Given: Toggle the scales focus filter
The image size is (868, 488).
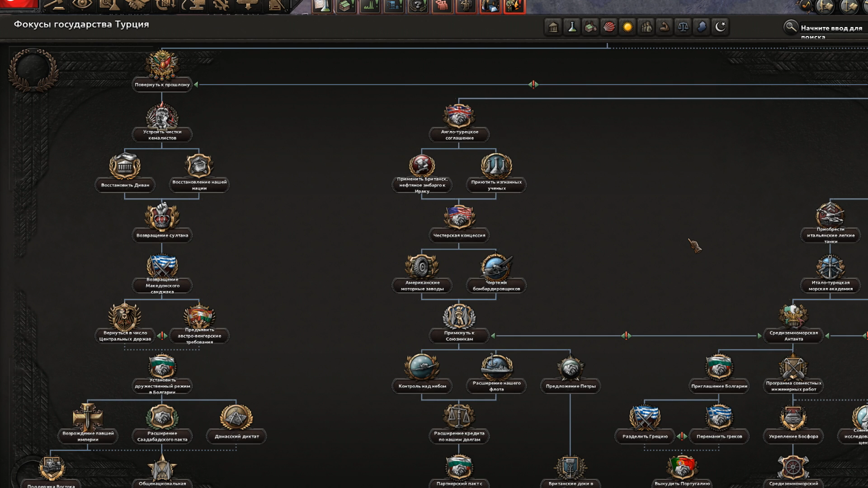Looking at the screenshot, I should coord(683,27).
